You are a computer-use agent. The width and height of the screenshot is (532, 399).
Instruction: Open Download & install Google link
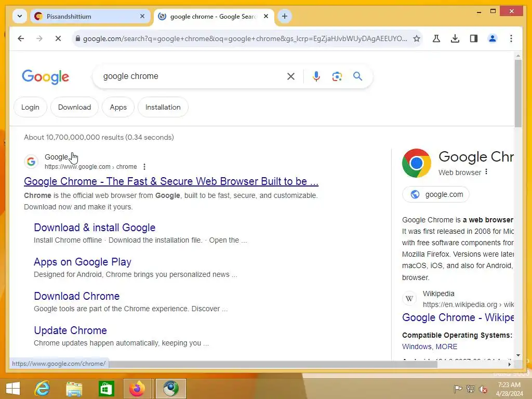95,228
